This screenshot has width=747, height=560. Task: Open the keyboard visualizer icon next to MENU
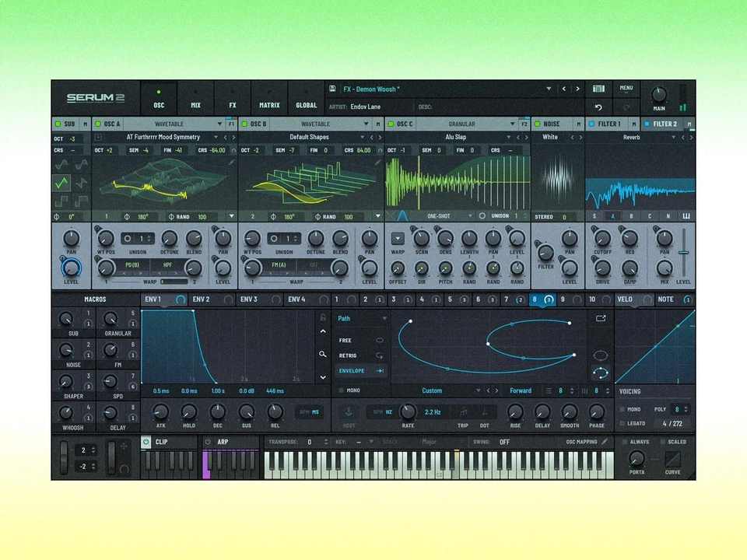coord(598,88)
